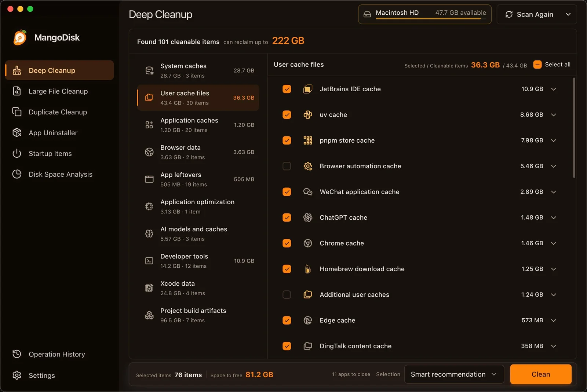This screenshot has height=392, width=587.
Task: Uncheck the pnpm store cache checkbox
Action: 287,140
